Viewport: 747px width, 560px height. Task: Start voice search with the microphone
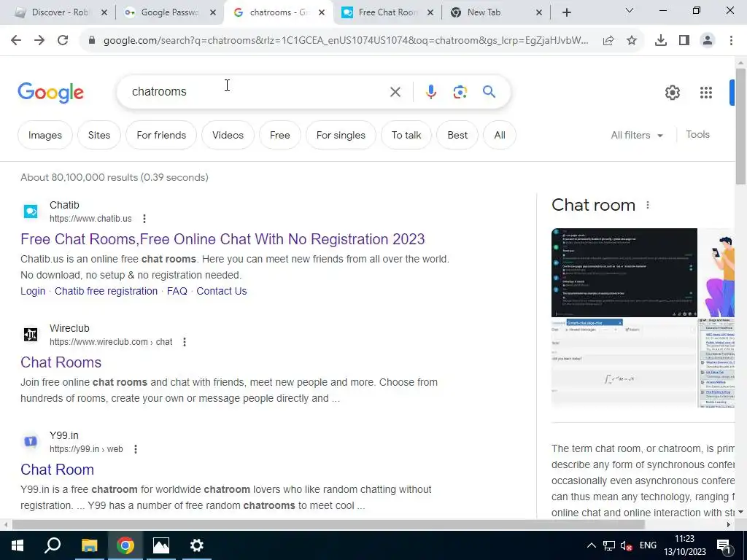(x=431, y=92)
